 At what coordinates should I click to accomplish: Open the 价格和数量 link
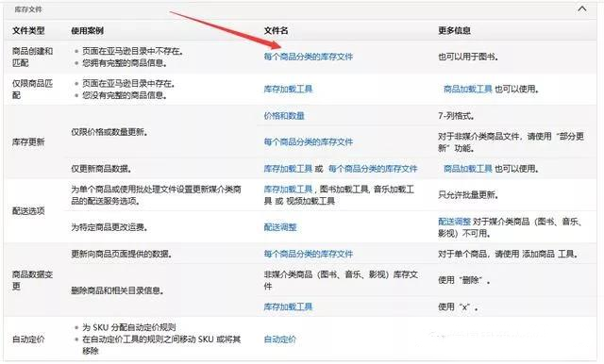(x=284, y=116)
